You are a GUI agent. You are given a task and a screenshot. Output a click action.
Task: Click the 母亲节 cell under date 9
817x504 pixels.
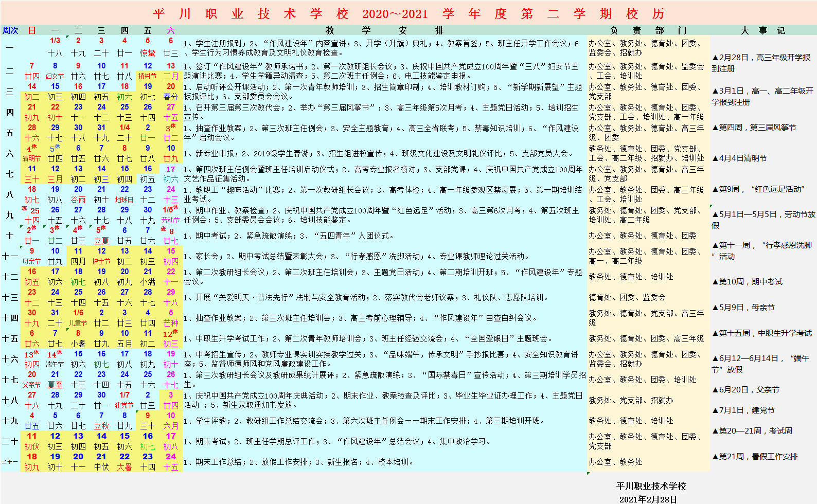point(32,261)
